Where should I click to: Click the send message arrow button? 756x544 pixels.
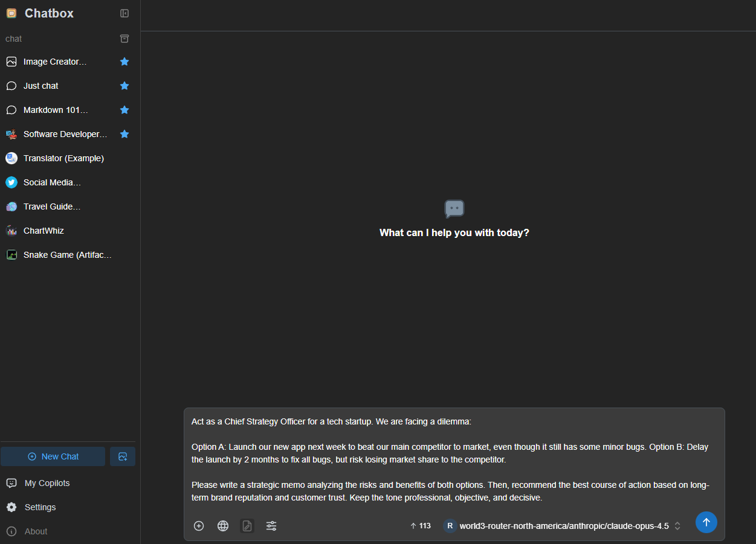pyautogui.click(x=706, y=522)
